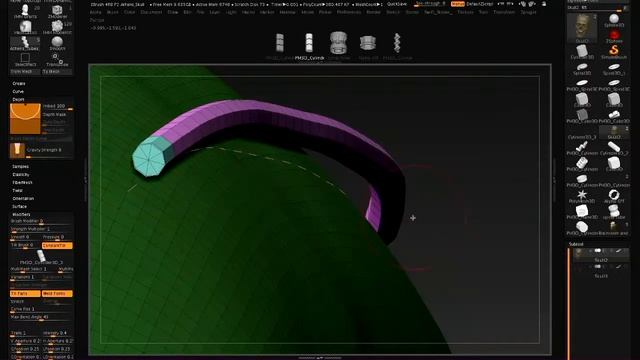640x360 pixels.
Task: Expand the Orientation section
Action: (23, 198)
